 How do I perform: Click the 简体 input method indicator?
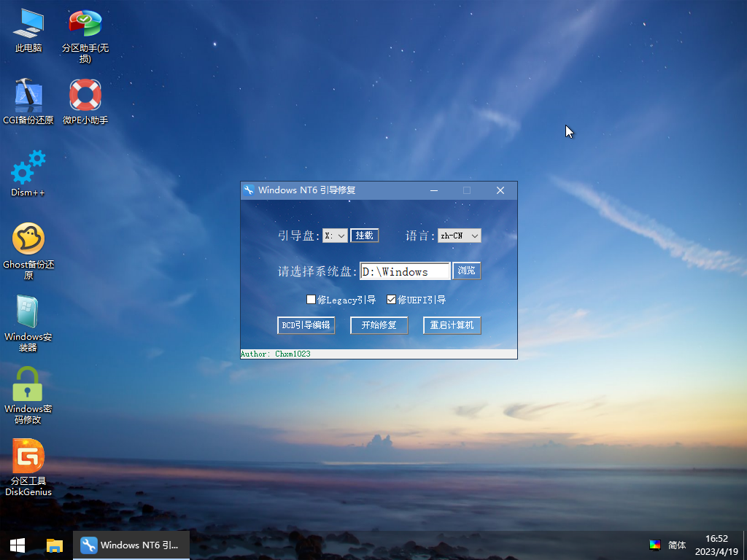pos(677,545)
